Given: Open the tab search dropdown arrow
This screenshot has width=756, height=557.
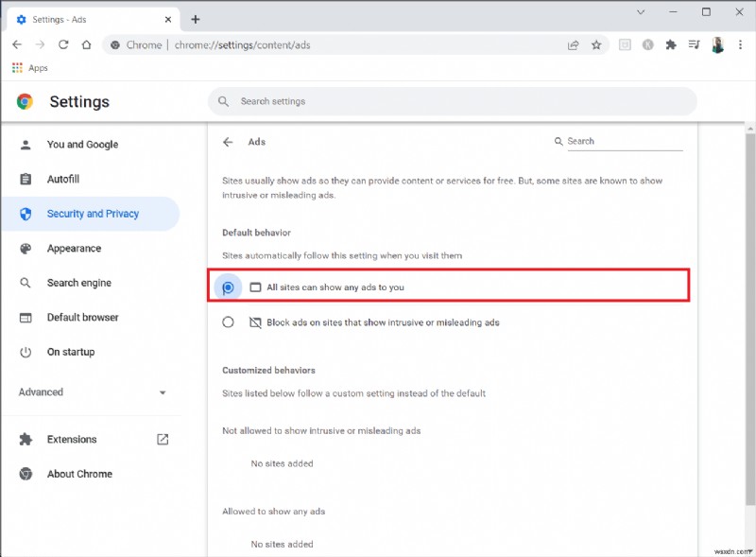Looking at the screenshot, I should coord(641,12).
